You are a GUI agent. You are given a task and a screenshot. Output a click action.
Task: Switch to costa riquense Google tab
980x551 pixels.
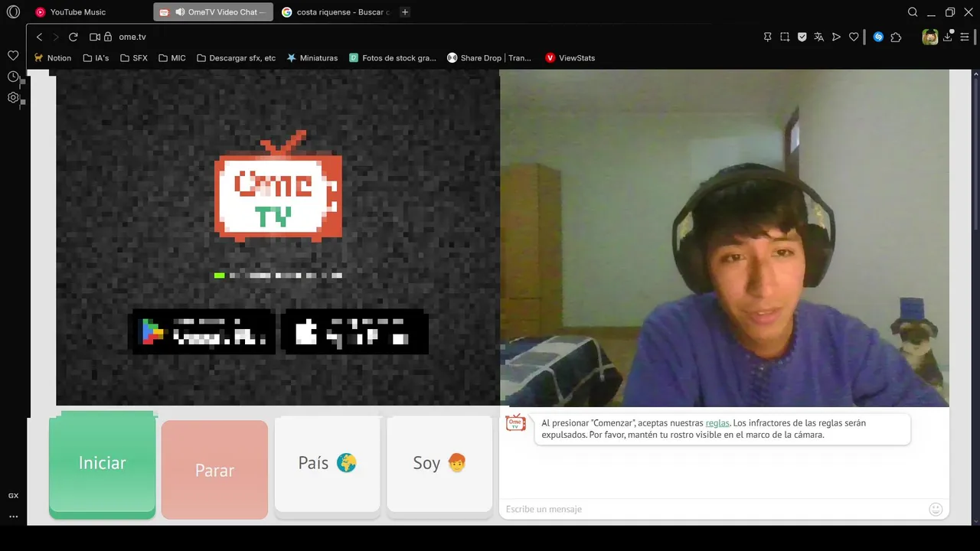[335, 12]
